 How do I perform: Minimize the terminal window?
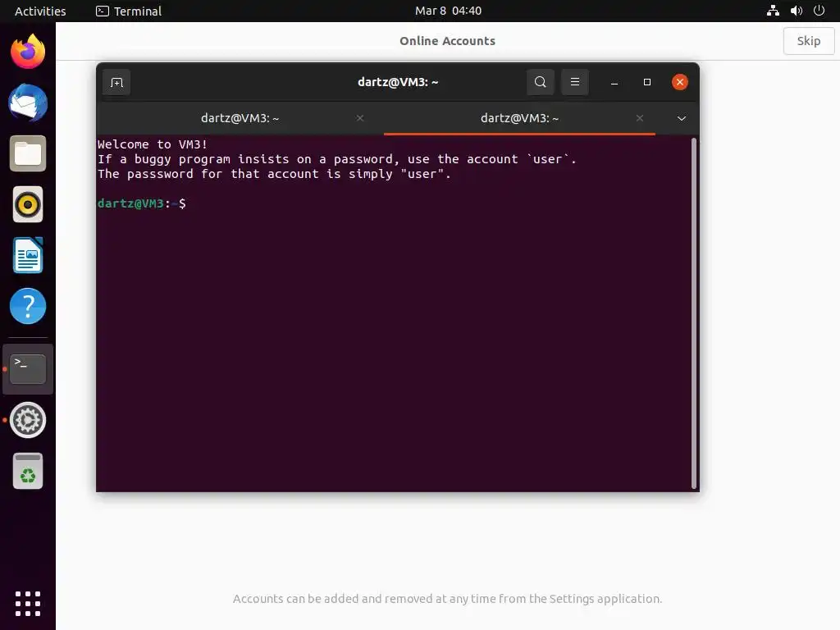coord(614,83)
